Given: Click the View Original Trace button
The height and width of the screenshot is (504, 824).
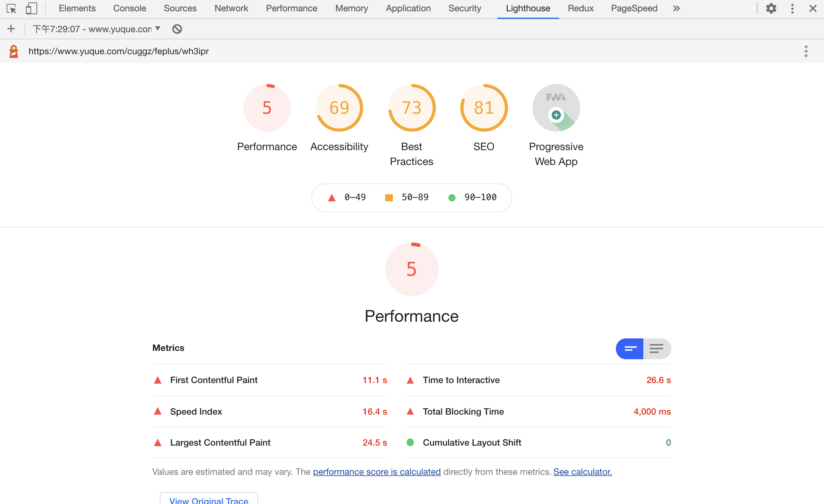Looking at the screenshot, I should (x=209, y=500).
